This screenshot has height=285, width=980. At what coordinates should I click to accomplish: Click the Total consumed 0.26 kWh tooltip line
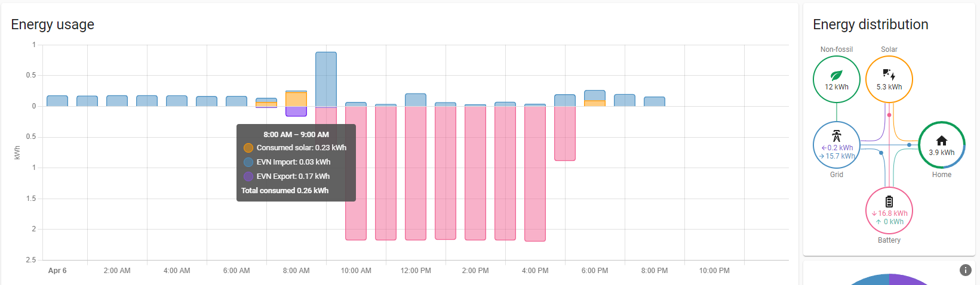(x=285, y=191)
